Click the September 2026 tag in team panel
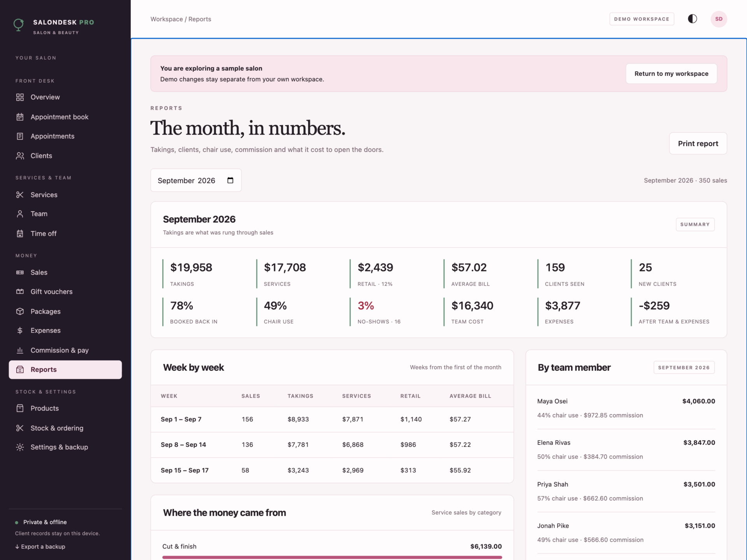 tap(684, 367)
